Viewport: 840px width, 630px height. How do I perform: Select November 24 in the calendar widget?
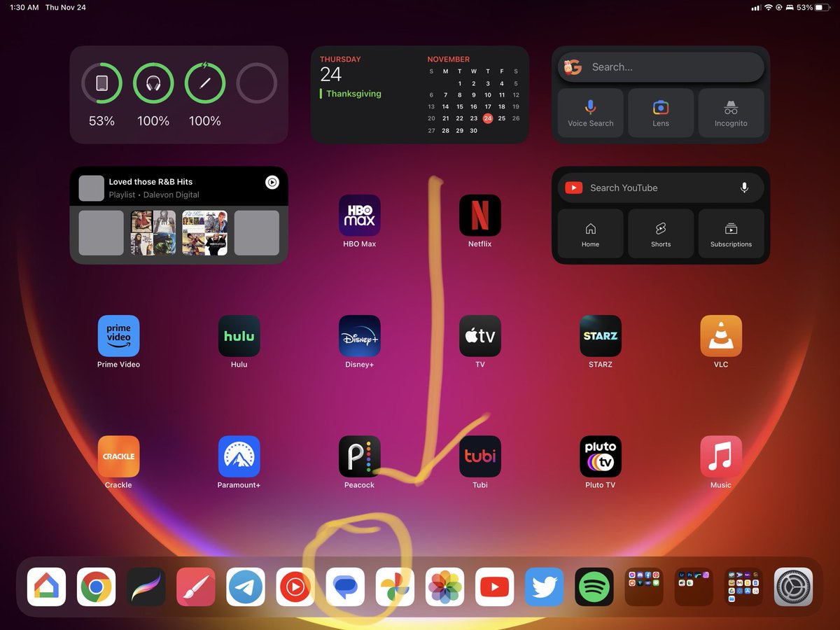pyautogui.click(x=488, y=118)
